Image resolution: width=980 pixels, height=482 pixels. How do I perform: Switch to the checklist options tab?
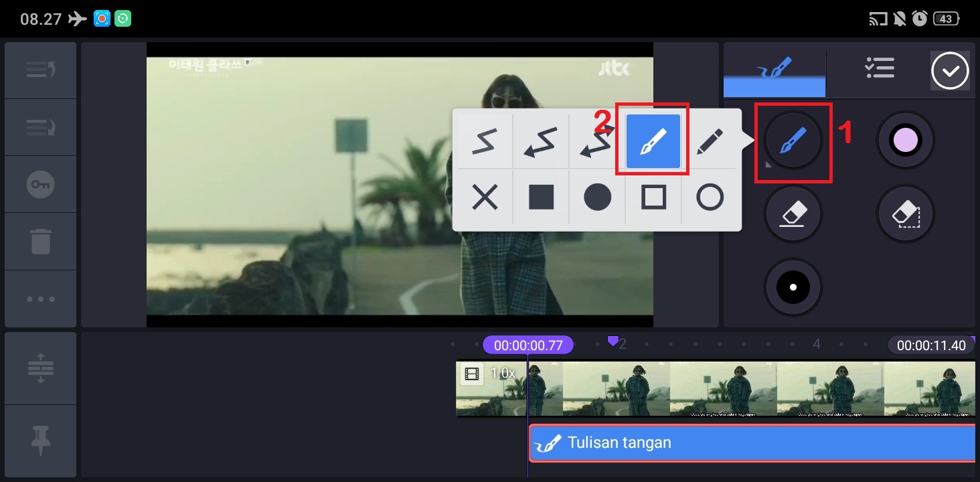(879, 68)
